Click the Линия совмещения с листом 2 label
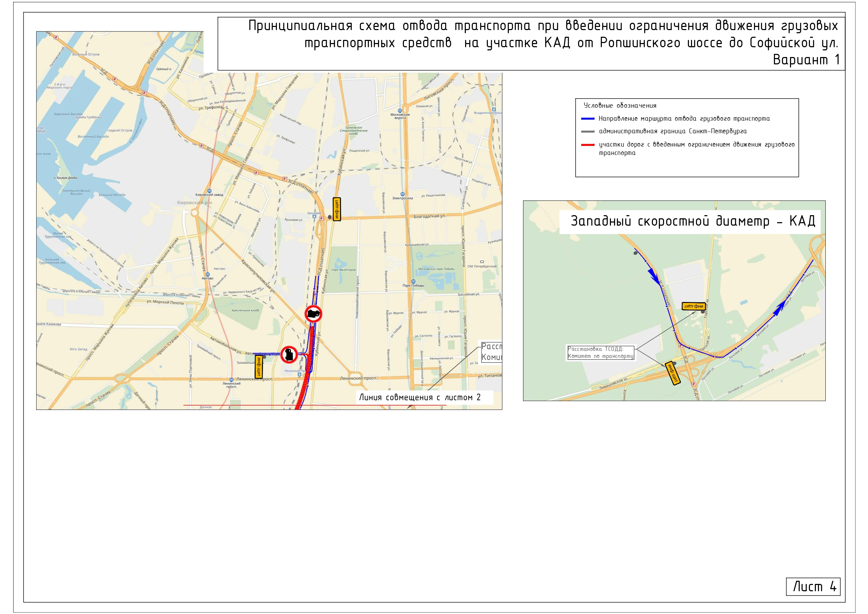 (420, 397)
